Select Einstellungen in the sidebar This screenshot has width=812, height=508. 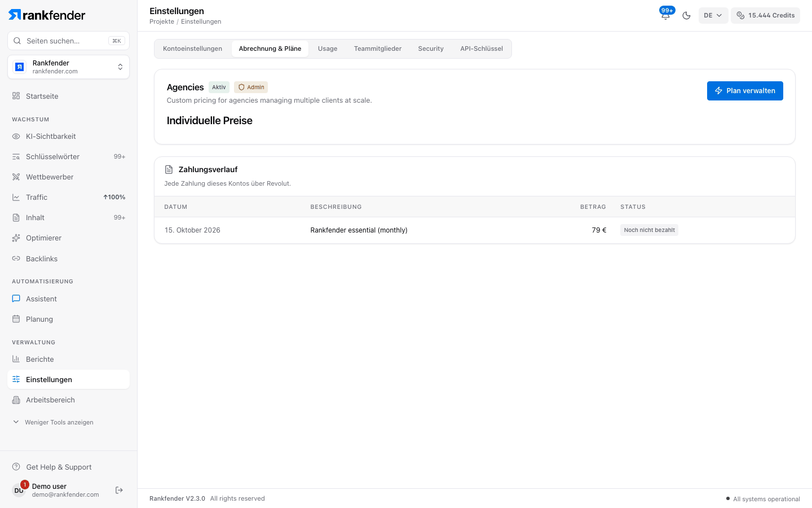[x=68, y=379]
